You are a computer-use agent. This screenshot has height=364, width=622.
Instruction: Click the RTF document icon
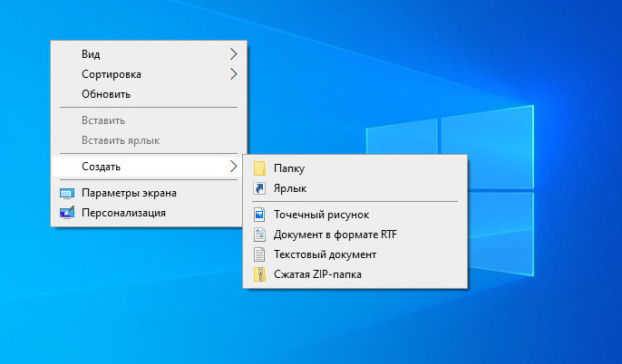tap(259, 235)
